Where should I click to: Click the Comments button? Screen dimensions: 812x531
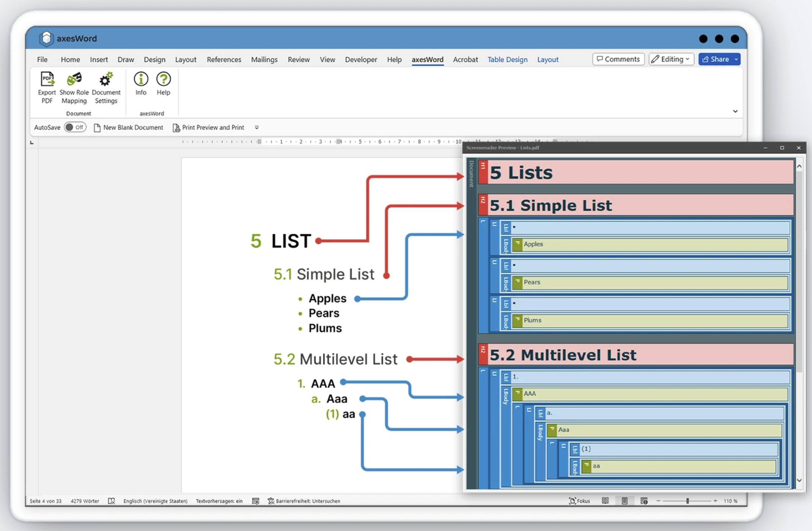point(618,59)
